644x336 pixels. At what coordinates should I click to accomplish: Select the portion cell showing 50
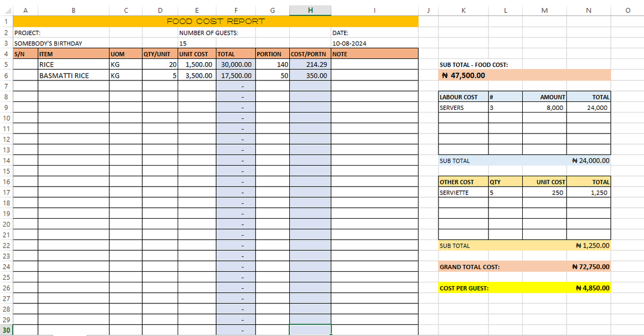pyautogui.click(x=273, y=75)
